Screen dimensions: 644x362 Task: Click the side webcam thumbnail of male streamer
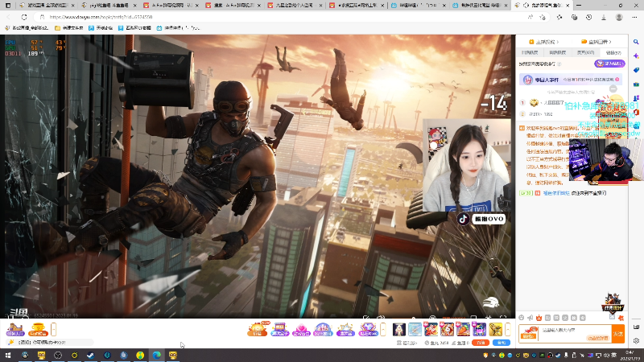(605, 159)
